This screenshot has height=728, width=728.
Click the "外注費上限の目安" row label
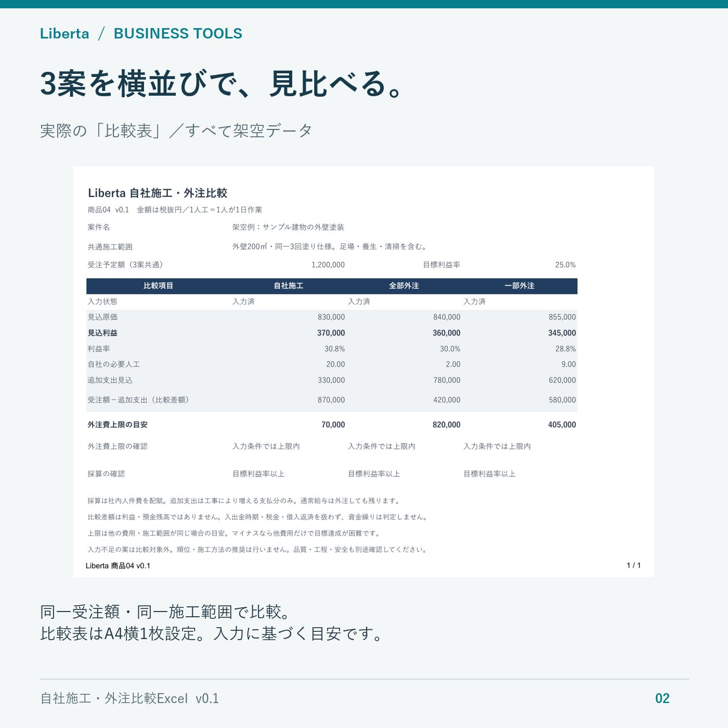[x=118, y=425]
